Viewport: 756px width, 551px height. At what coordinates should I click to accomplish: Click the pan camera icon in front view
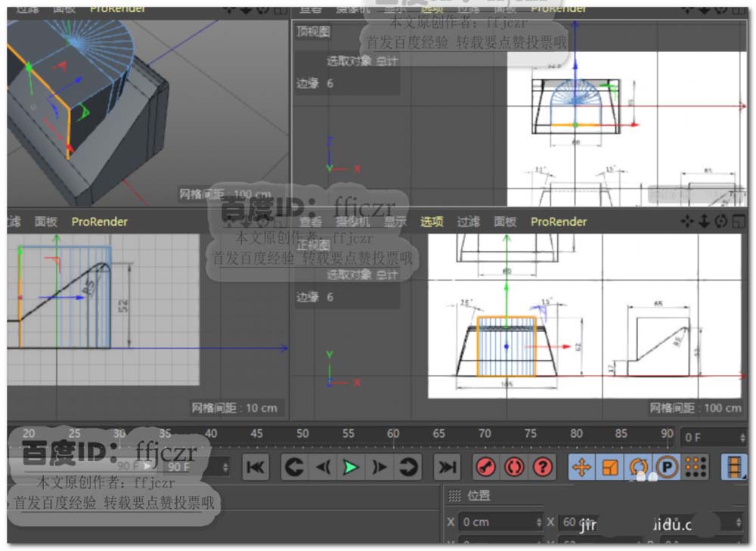click(x=686, y=221)
